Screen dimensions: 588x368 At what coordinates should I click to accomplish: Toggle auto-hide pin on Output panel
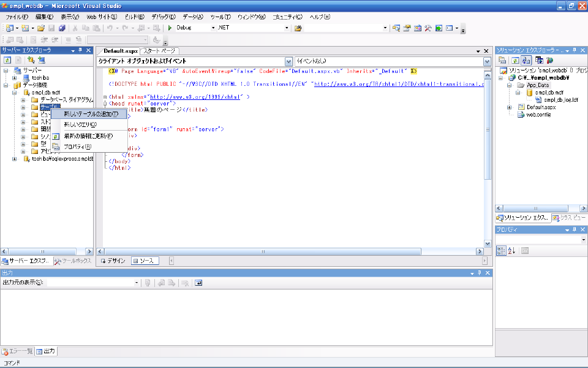pyautogui.click(x=479, y=273)
